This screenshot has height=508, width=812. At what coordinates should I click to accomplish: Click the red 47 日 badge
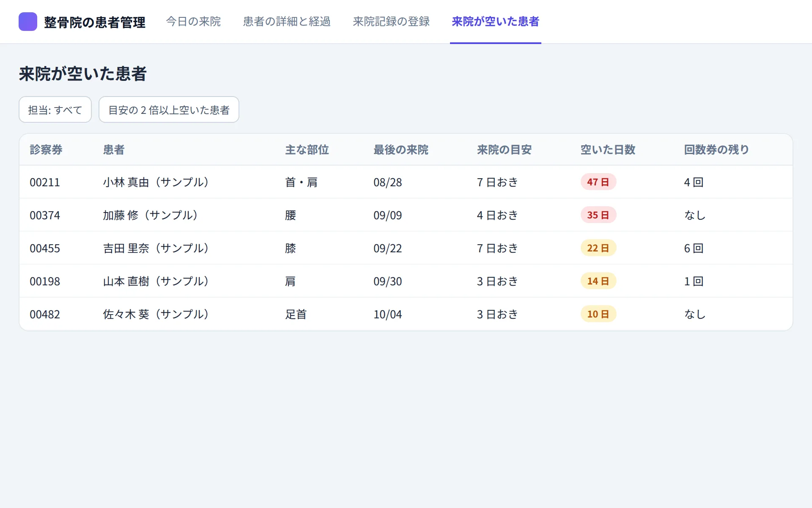[x=598, y=182]
